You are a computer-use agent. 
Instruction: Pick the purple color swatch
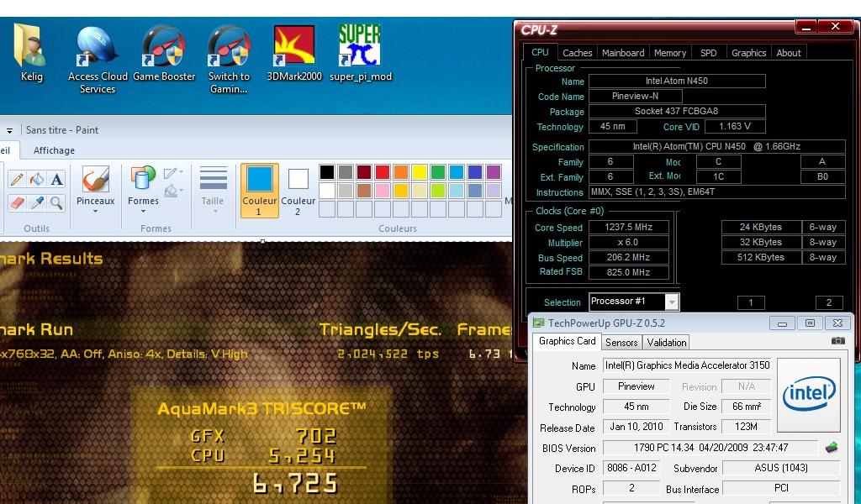tap(494, 172)
